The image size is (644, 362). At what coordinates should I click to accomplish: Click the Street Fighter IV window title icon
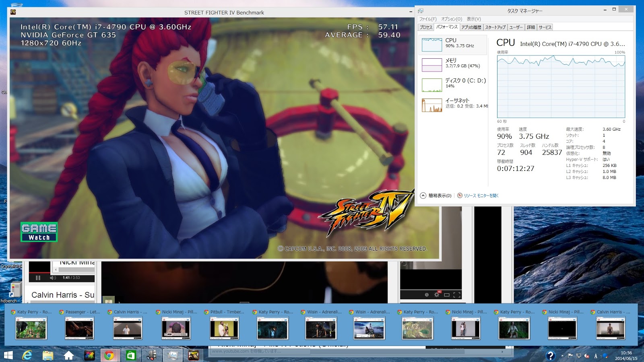[13, 12]
